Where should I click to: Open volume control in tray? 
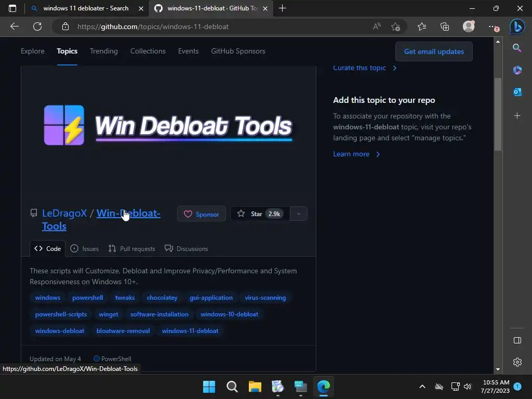[x=468, y=387]
